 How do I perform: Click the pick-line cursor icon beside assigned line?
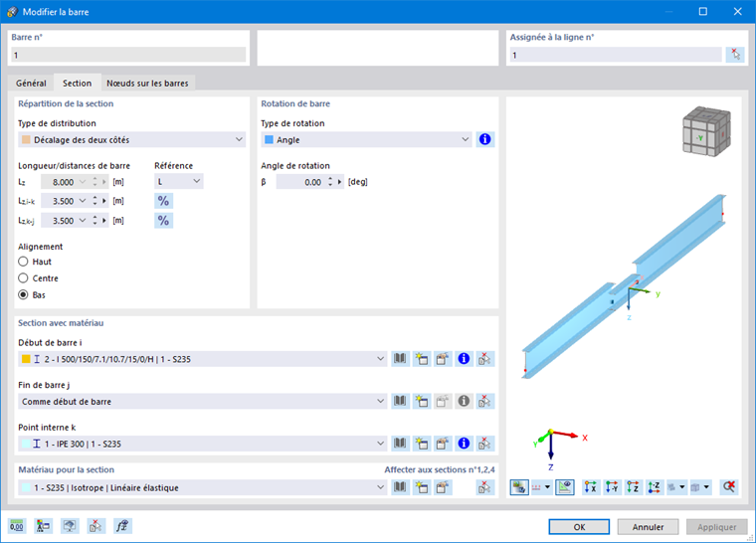tap(735, 55)
